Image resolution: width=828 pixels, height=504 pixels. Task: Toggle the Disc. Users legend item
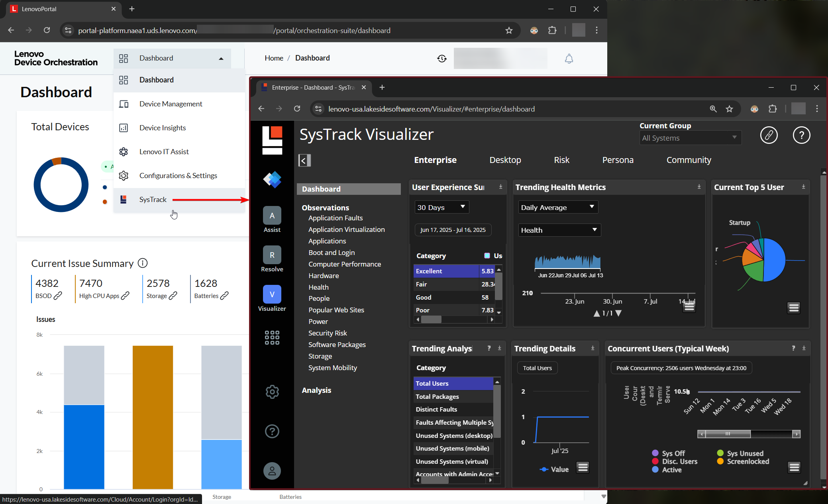[x=675, y=461]
